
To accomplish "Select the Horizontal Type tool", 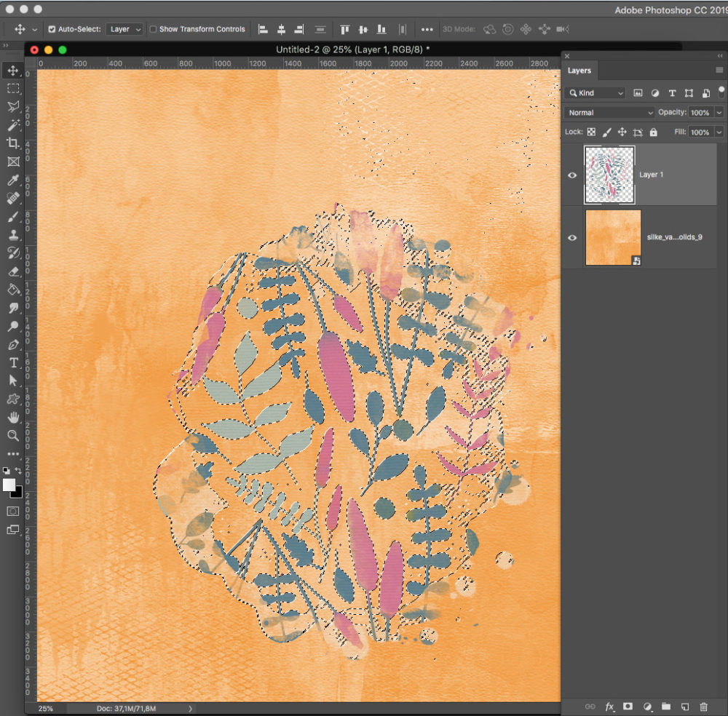I will coord(13,362).
